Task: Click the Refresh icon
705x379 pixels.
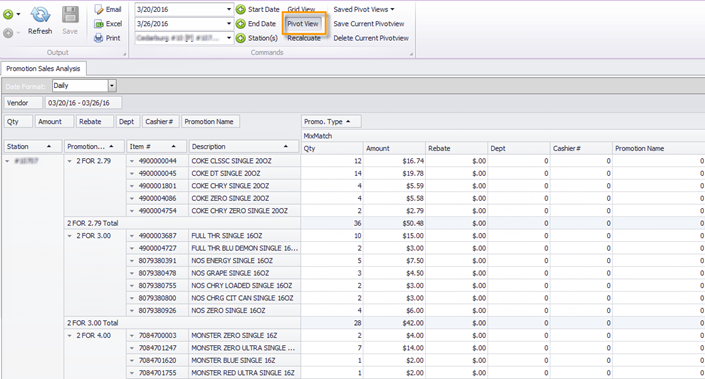Action: click(40, 15)
